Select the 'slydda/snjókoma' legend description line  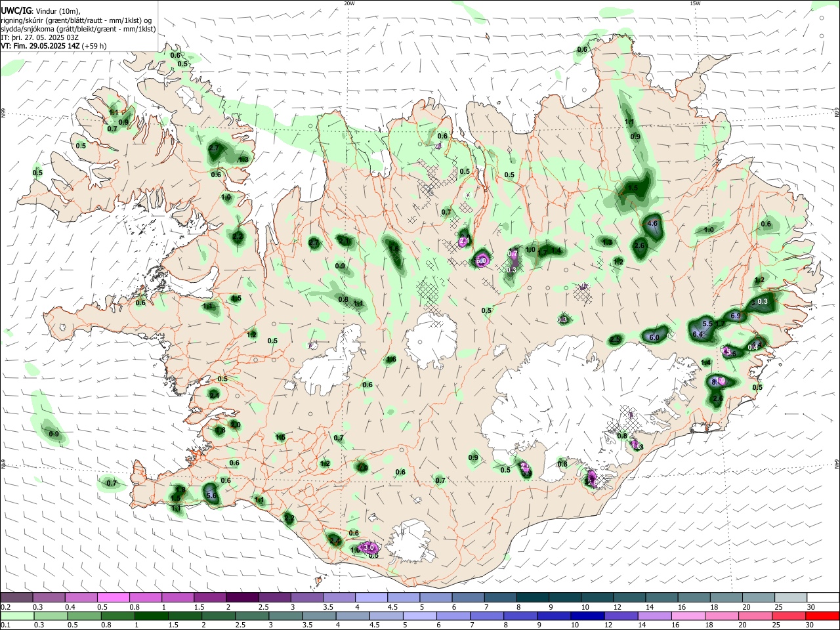78,29
